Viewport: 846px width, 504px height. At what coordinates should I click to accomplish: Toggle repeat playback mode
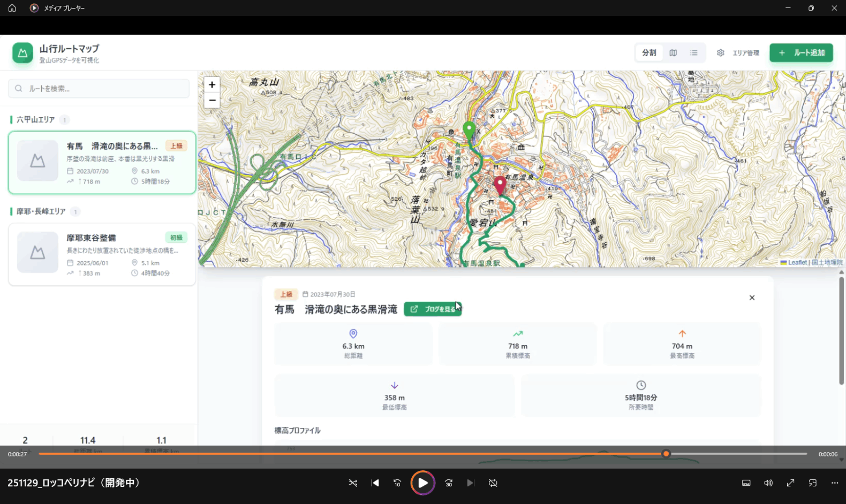click(x=493, y=483)
